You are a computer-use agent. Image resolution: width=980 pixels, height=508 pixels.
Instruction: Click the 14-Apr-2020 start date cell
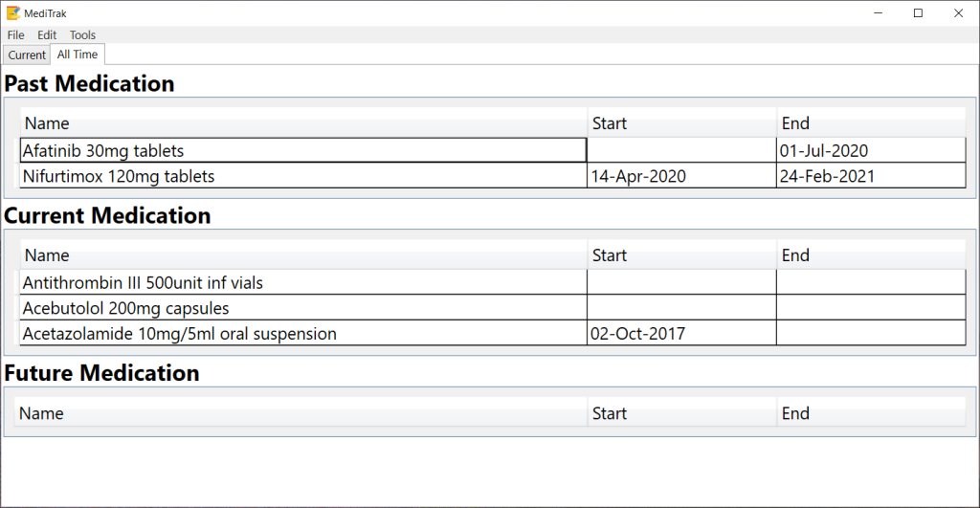[x=681, y=176]
